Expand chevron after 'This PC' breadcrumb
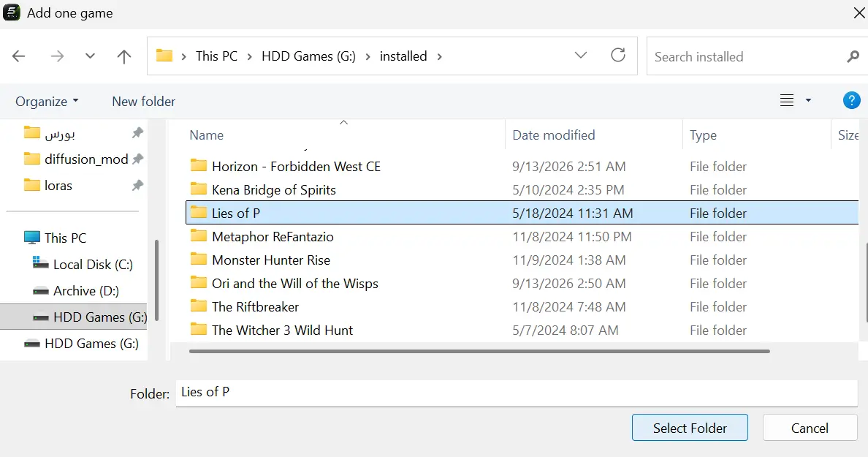 point(250,56)
